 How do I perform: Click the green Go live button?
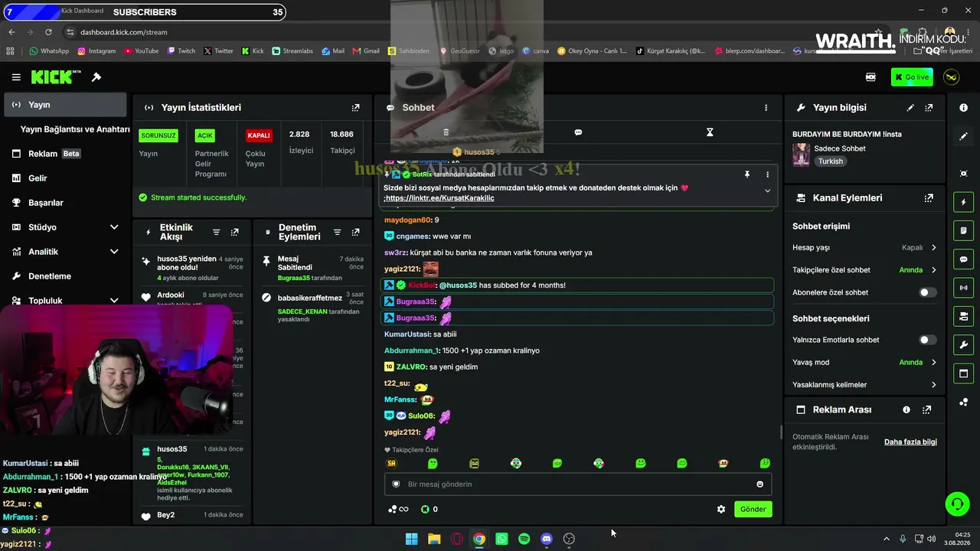point(912,77)
